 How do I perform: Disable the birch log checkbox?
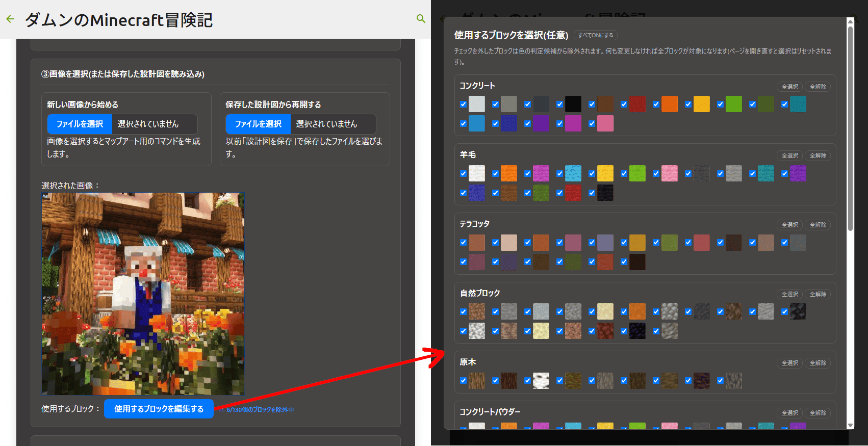click(x=527, y=381)
